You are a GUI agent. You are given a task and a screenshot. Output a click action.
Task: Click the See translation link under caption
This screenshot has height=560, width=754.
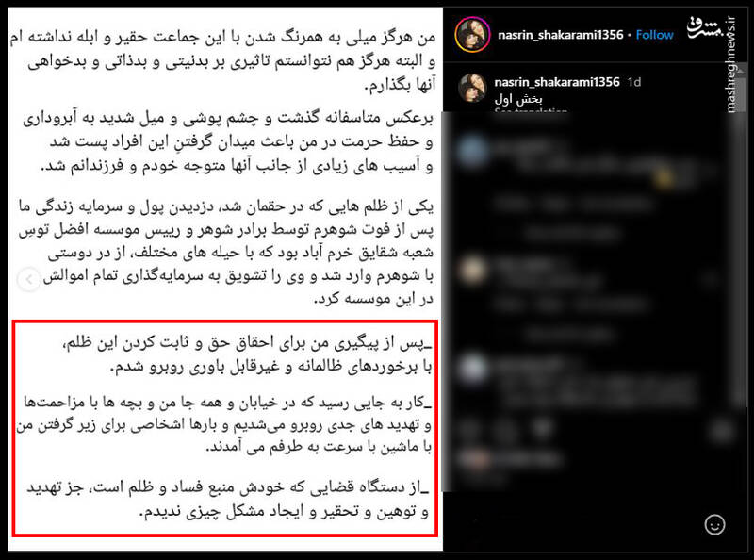[x=531, y=111]
